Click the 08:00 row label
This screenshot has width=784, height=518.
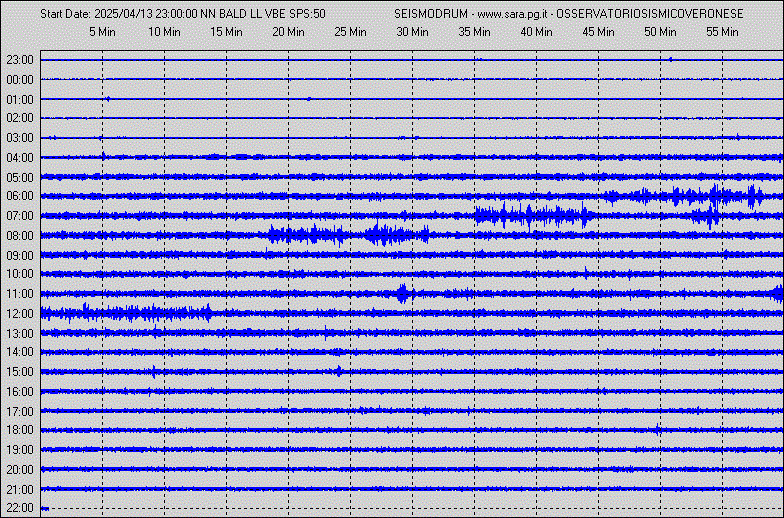pyautogui.click(x=20, y=236)
